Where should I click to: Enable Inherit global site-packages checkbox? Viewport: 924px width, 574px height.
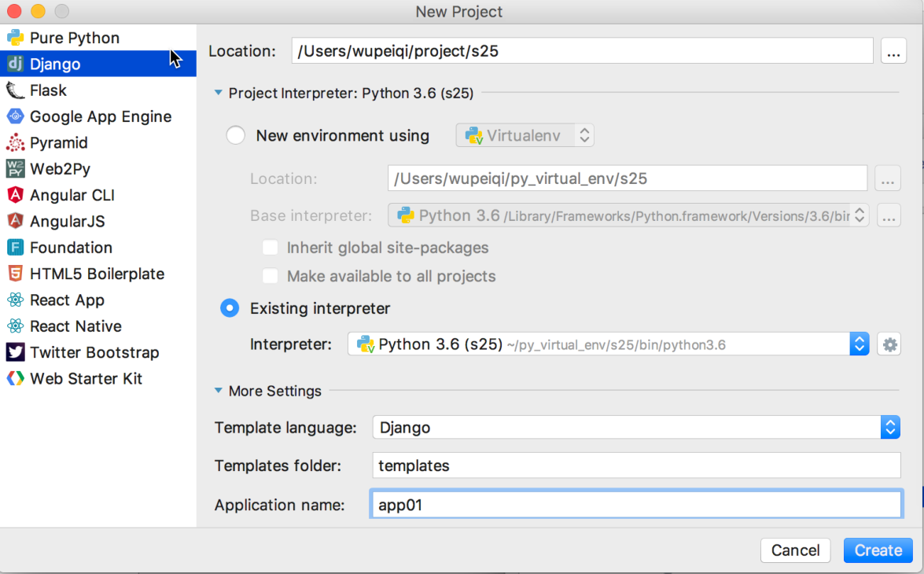(271, 248)
